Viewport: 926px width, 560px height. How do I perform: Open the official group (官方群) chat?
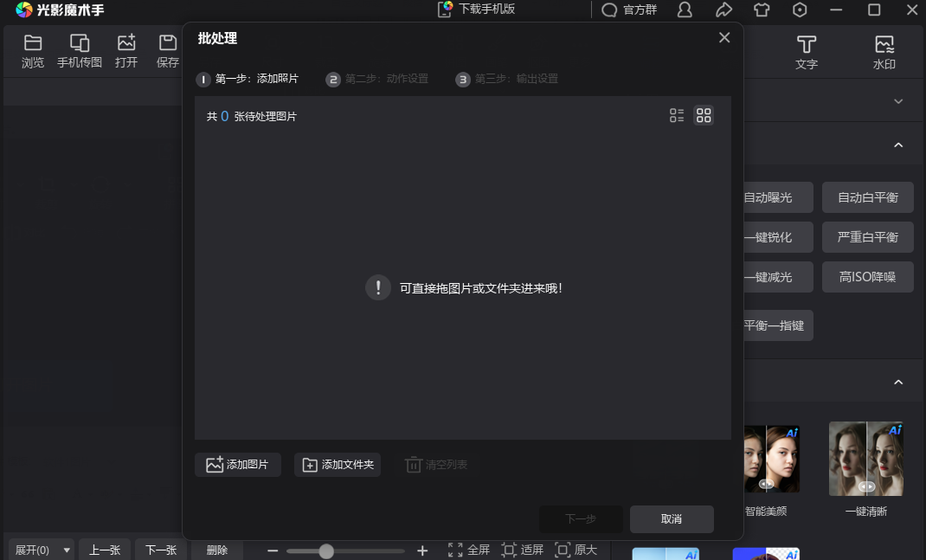click(x=629, y=10)
